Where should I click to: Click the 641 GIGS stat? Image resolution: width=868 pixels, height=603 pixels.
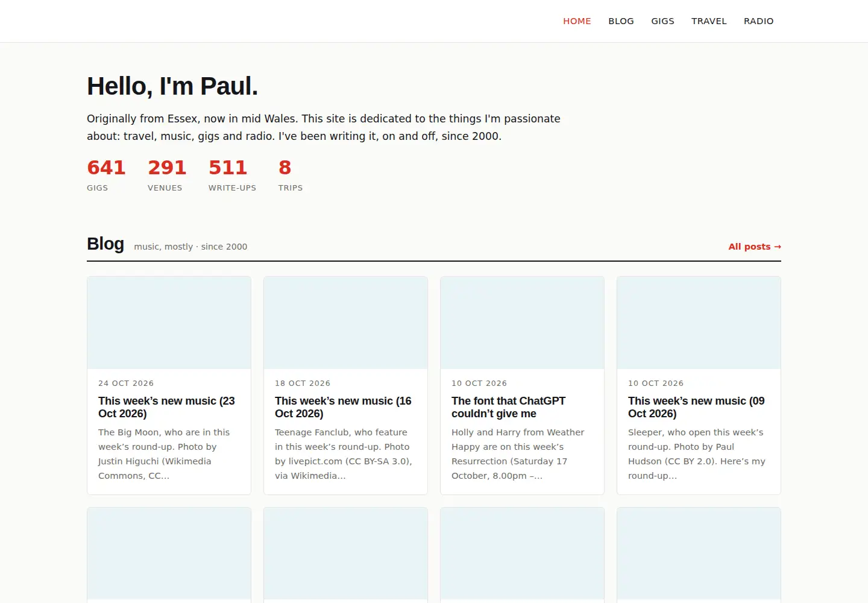pos(106,175)
